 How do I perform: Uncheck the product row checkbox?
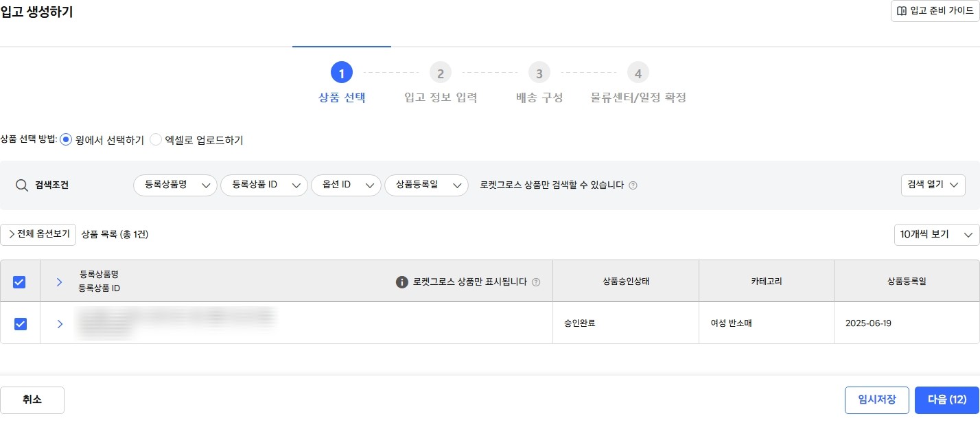[20, 324]
